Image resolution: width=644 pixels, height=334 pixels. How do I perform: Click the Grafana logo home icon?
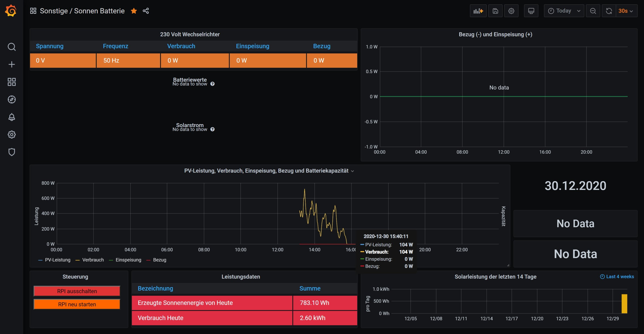pyautogui.click(x=11, y=11)
